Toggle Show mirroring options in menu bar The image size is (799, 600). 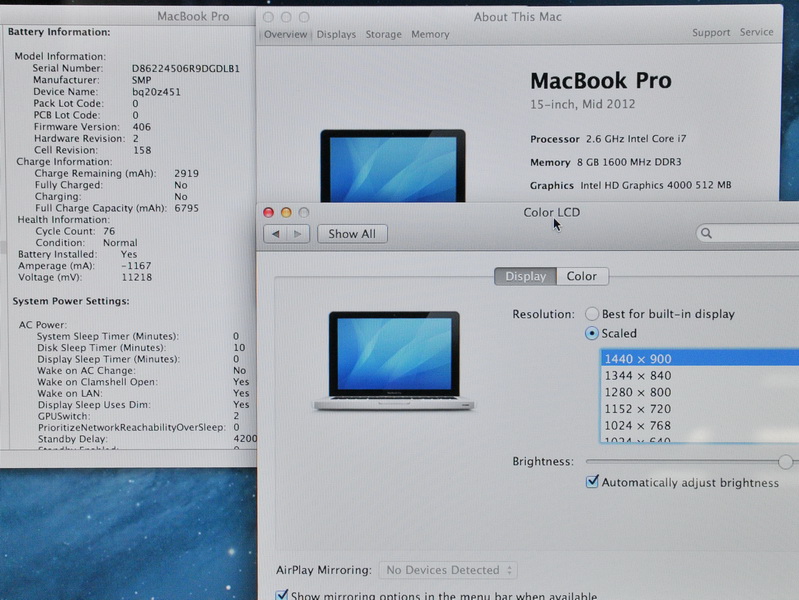(282, 595)
